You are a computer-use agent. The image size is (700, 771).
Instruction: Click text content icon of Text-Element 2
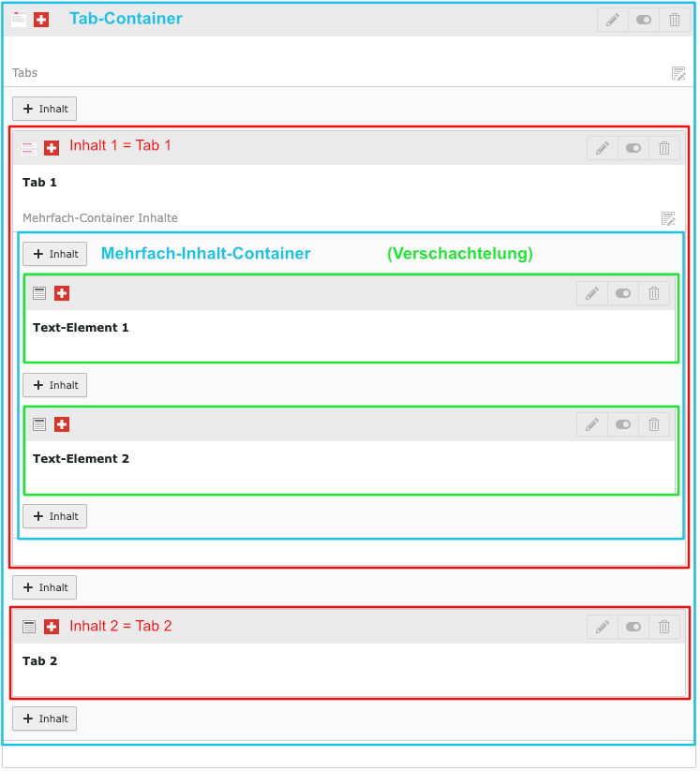(39, 424)
